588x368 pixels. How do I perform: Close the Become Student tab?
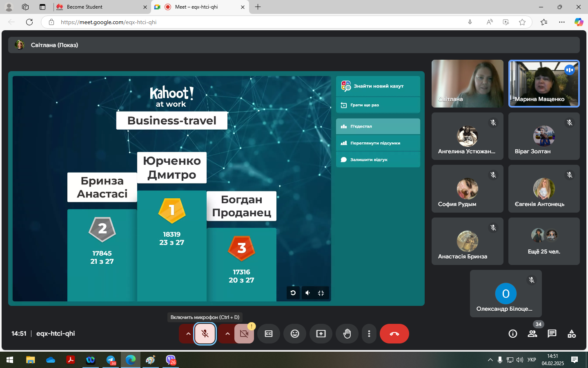click(145, 7)
